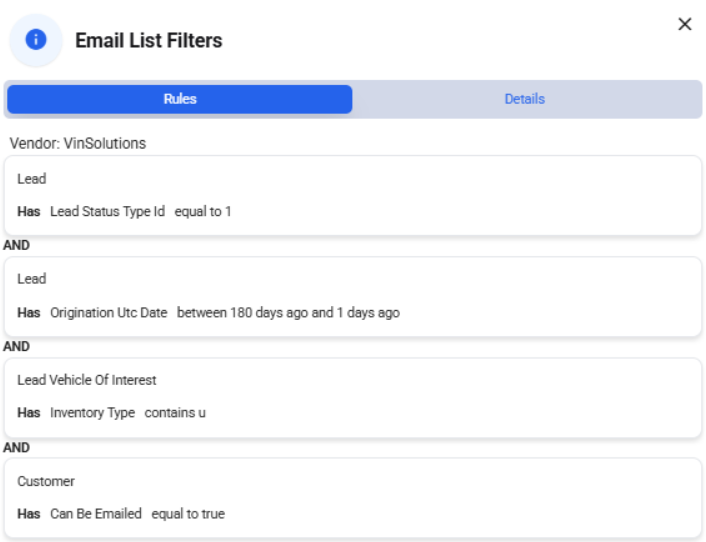The width and height of the screenshot is (706, 542).
Task: Switch to the Details tab
Action: point(525,99)
